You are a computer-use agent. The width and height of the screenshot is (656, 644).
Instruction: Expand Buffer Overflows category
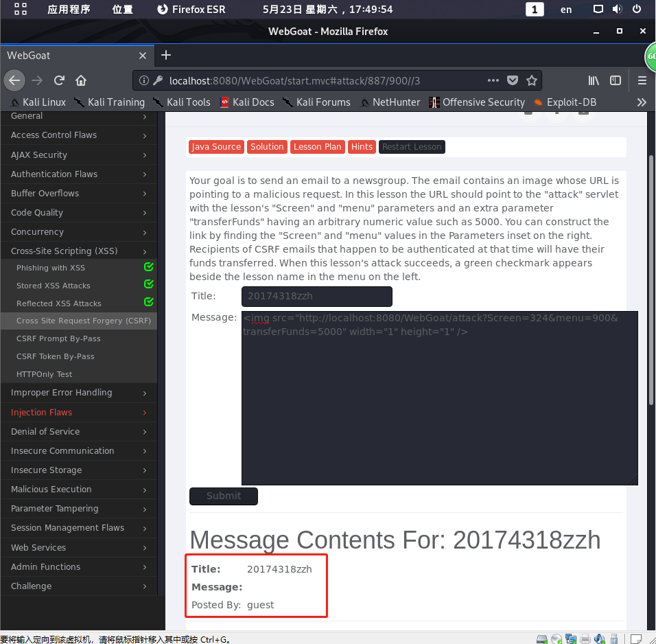point(79,194)
